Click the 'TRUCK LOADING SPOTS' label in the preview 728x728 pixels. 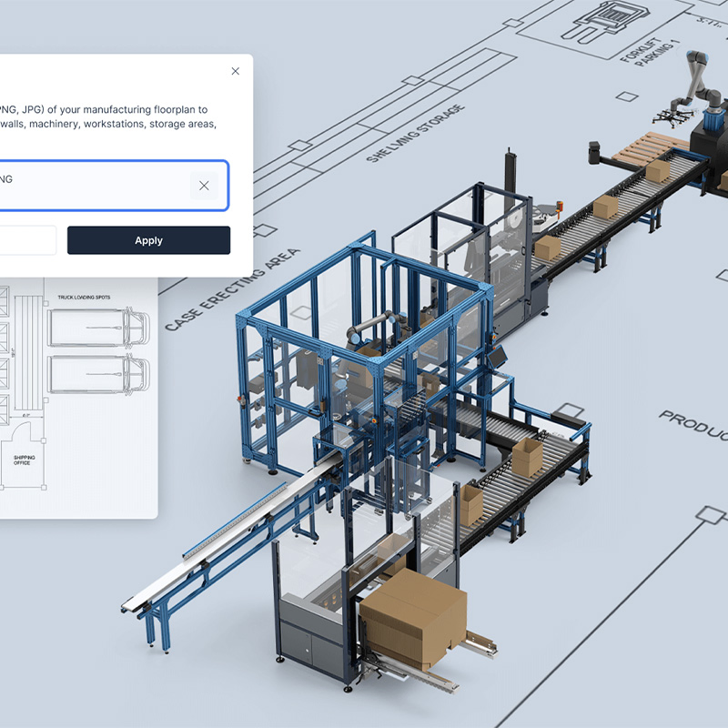[84, 298]
